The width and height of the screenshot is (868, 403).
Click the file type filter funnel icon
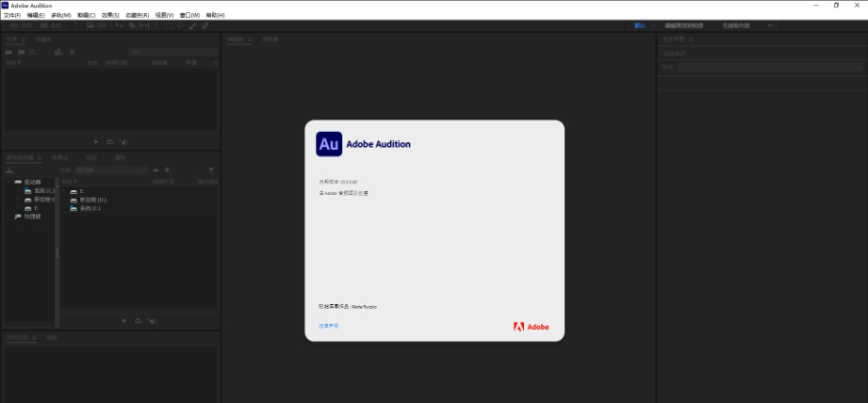coord(211,170)
